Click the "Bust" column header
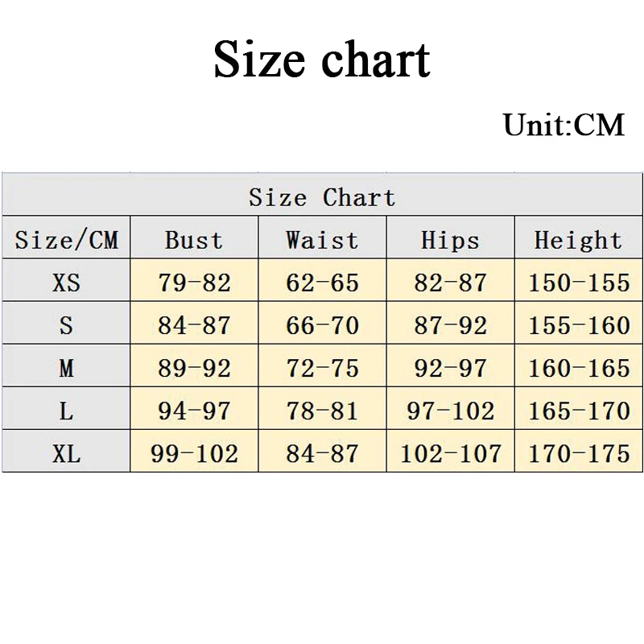This screenshot has height=644, width=644. pos(194,240)
